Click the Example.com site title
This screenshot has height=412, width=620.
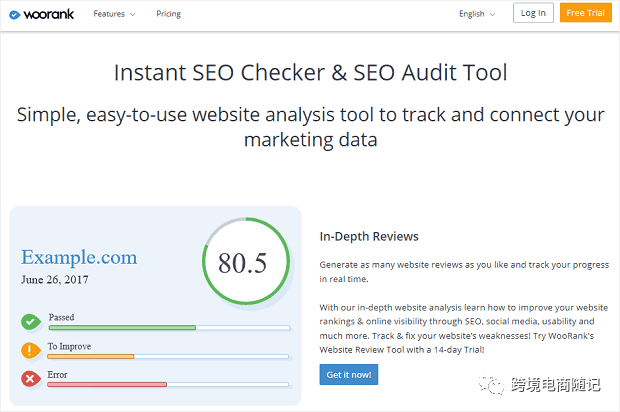79,257
